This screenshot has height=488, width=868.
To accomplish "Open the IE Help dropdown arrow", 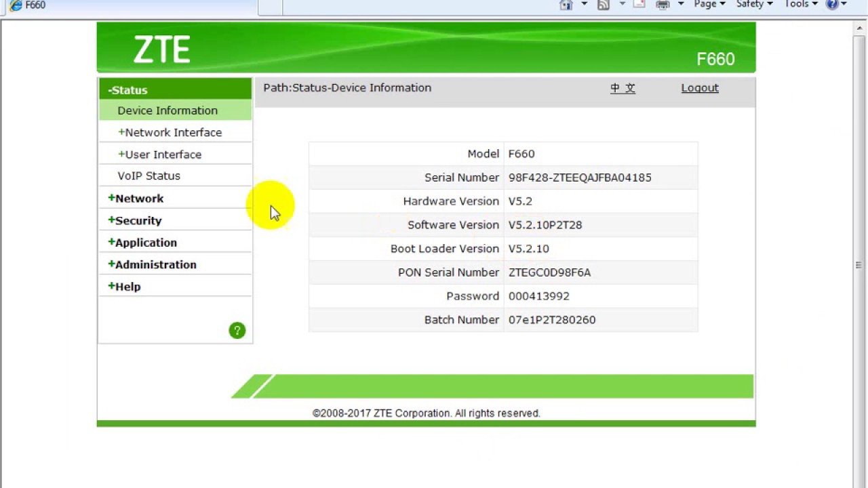I will [844, 4].
